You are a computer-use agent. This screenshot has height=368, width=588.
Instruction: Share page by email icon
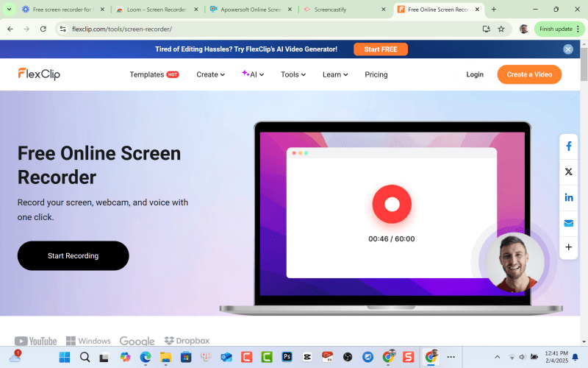click(568, 223)
